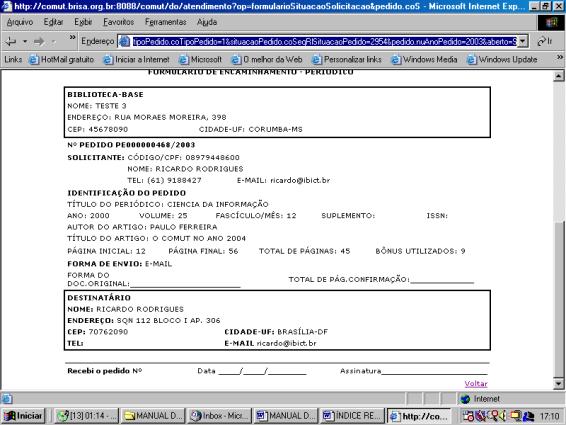Screen dimensions: 566x425
Task: Expand the address bar dropdown arrow
Action: pos(523,42)
